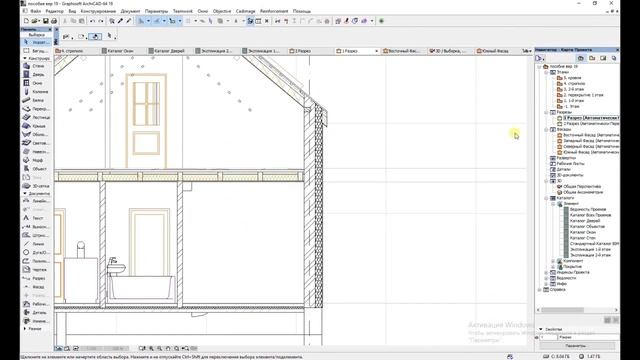640x360 pixels.
Task: Select the Worksheet (Рабочий лист) tool
Action: coord(36,304)
